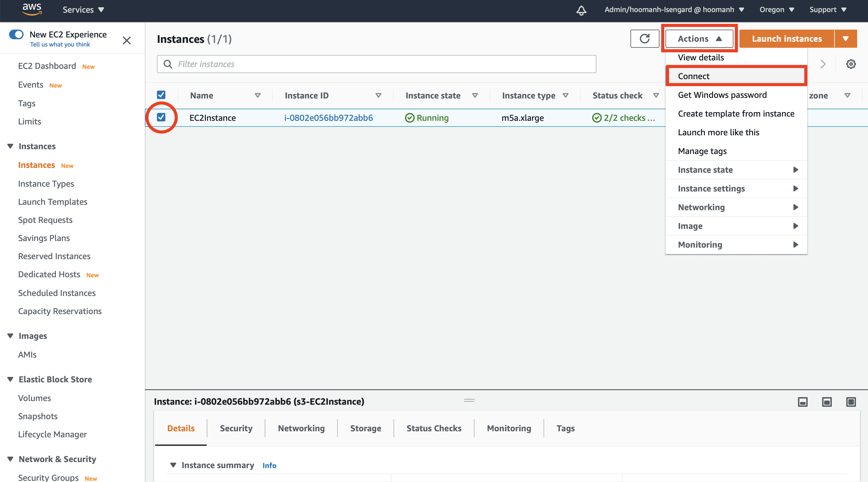The image size is (868, 482).
Task: Collapse the Elastic Block Store section
Action: pos(11,380)
